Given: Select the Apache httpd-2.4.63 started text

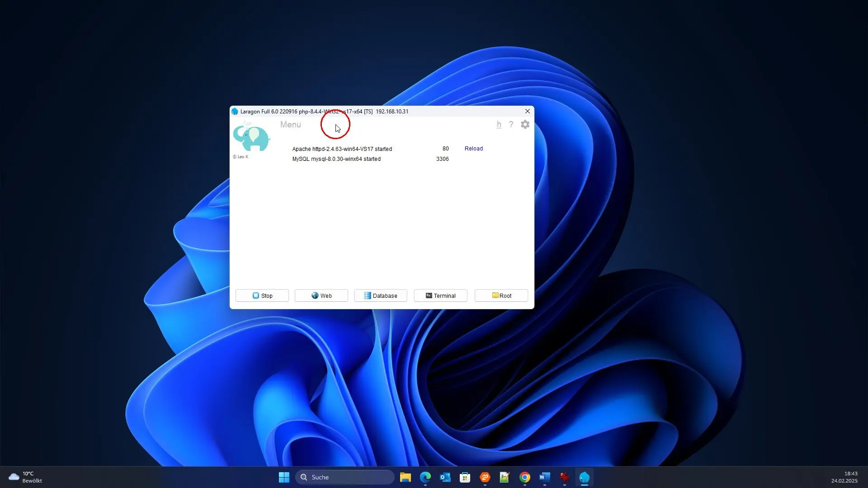Looking at the screenshot, I should pyautogui.click(x=342, y=149).
